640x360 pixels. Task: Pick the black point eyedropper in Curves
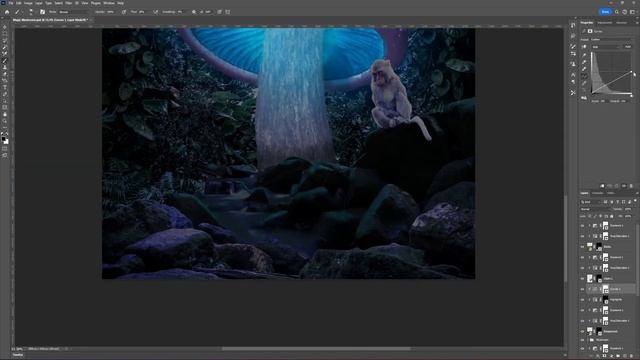point(584,55)
